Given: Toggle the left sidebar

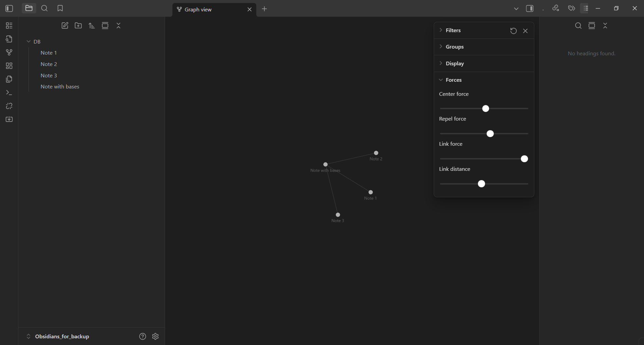Looking at the screenshot, I should pyautogui.click(x=9, y=8).
